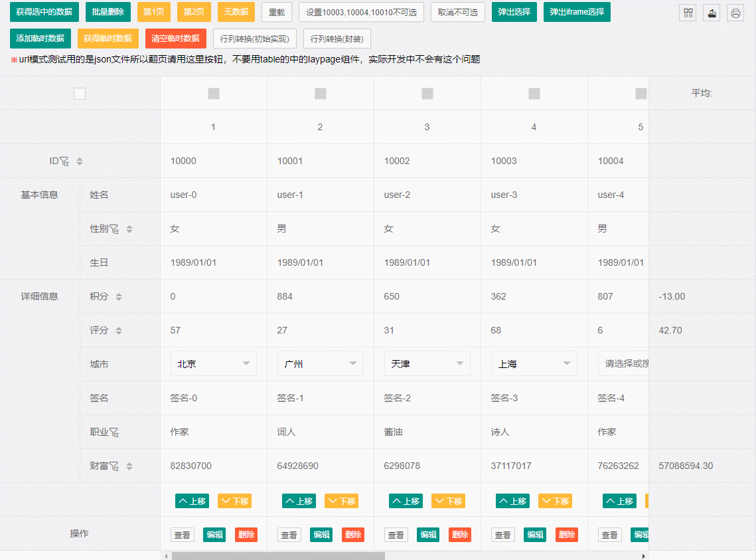Click the print table icon
This screenshot has width=756, height=560.
coord(735,13)
